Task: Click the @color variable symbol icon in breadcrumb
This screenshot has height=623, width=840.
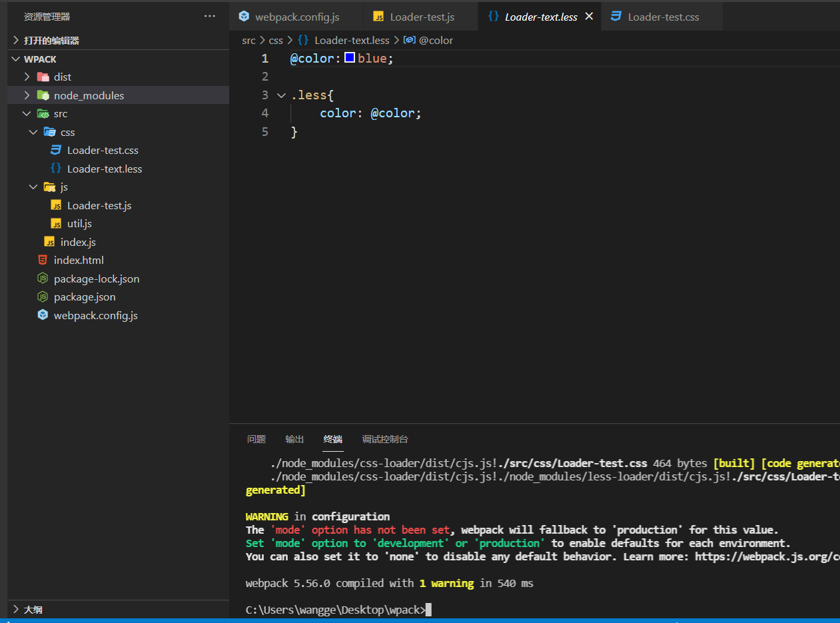Action: tap(410, 40)
